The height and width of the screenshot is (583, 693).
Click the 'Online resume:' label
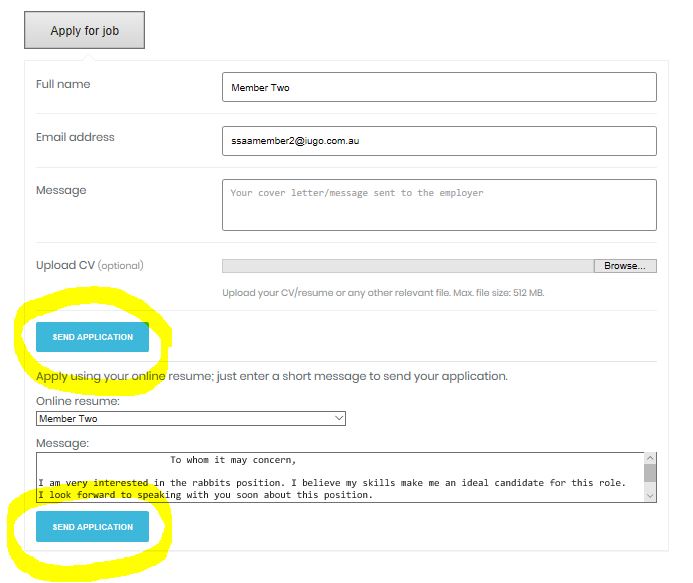click(78, 400)
